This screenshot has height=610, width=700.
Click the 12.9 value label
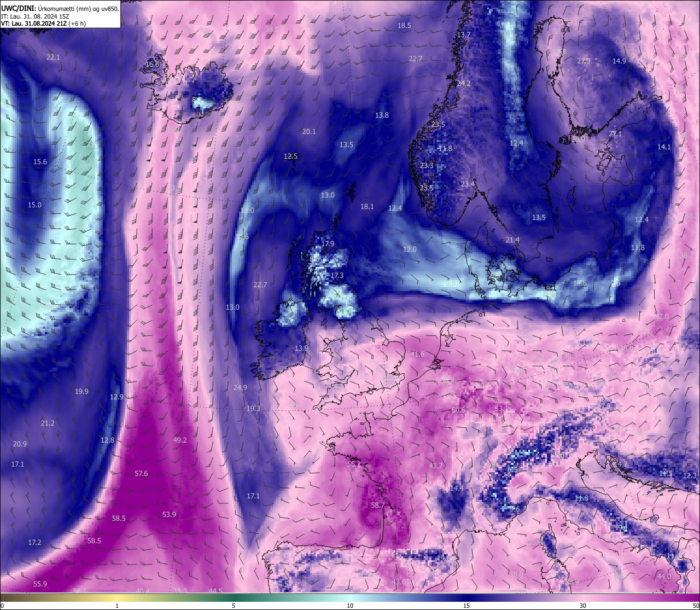point(116,397)
